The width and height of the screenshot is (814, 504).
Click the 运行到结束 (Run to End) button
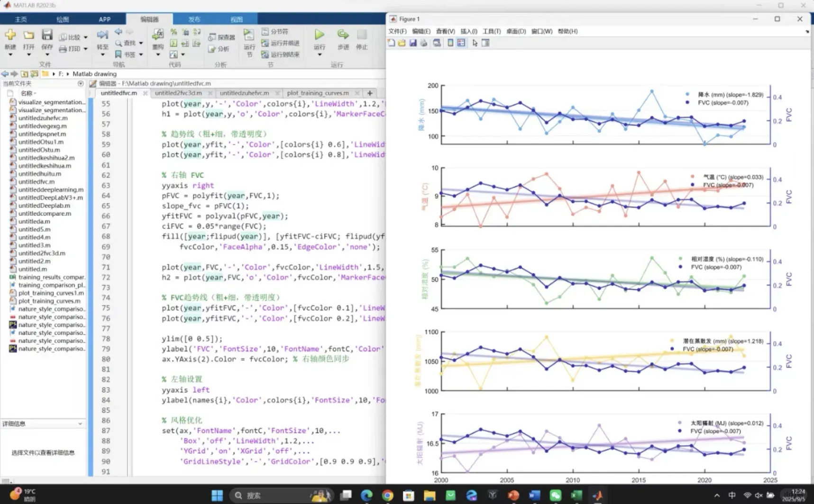(x=280, y=54)
